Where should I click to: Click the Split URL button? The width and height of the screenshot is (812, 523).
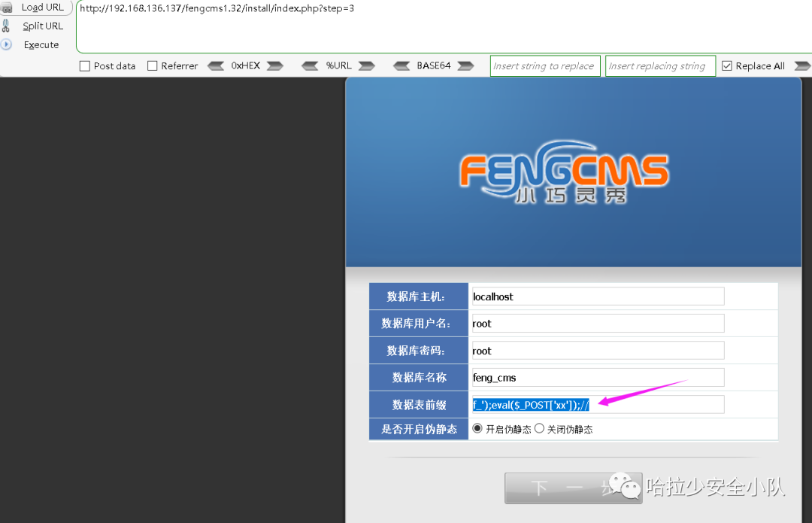click(x=42, y=26)
